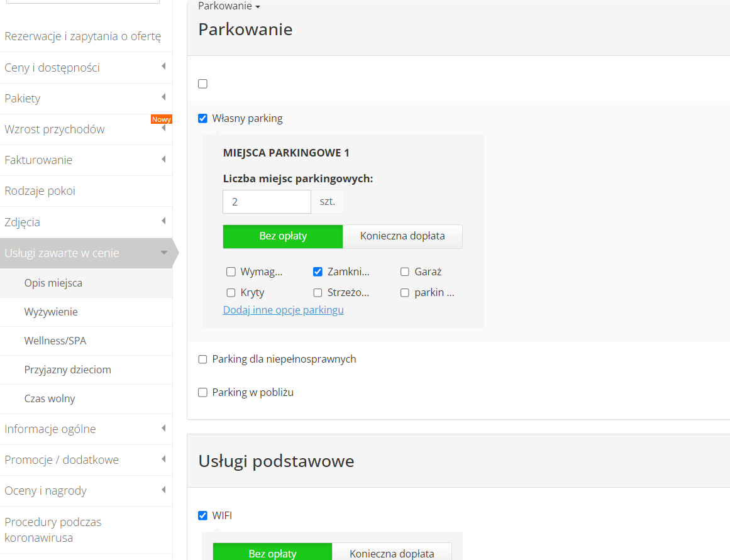
Task: Check the Kryty parking option
Action: point(231,292)
